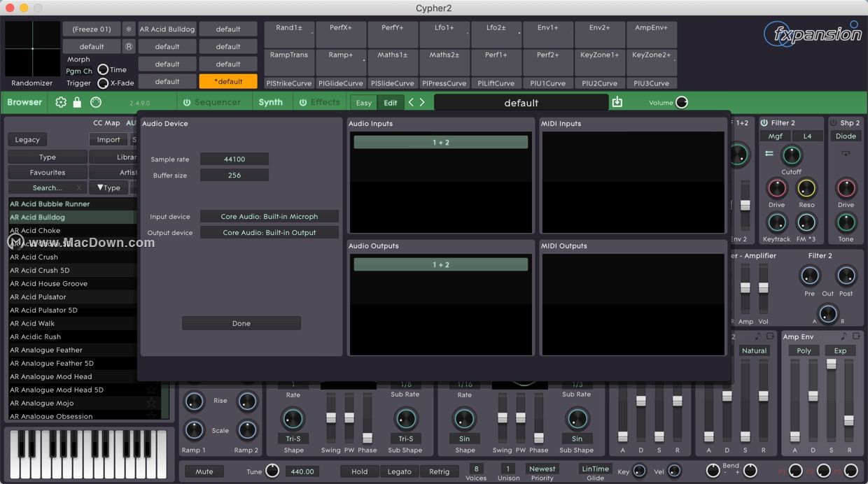Click the Post knob in Filter 2 amplifier
868x484 pixels.
click(846, 276)
